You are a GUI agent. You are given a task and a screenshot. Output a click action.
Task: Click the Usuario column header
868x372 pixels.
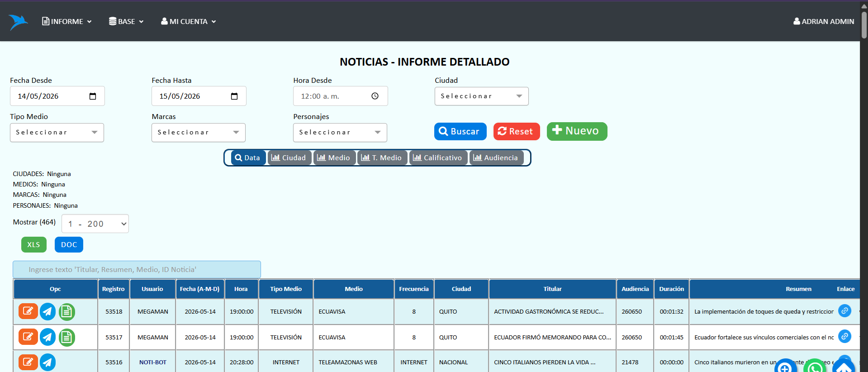point(152,289)
